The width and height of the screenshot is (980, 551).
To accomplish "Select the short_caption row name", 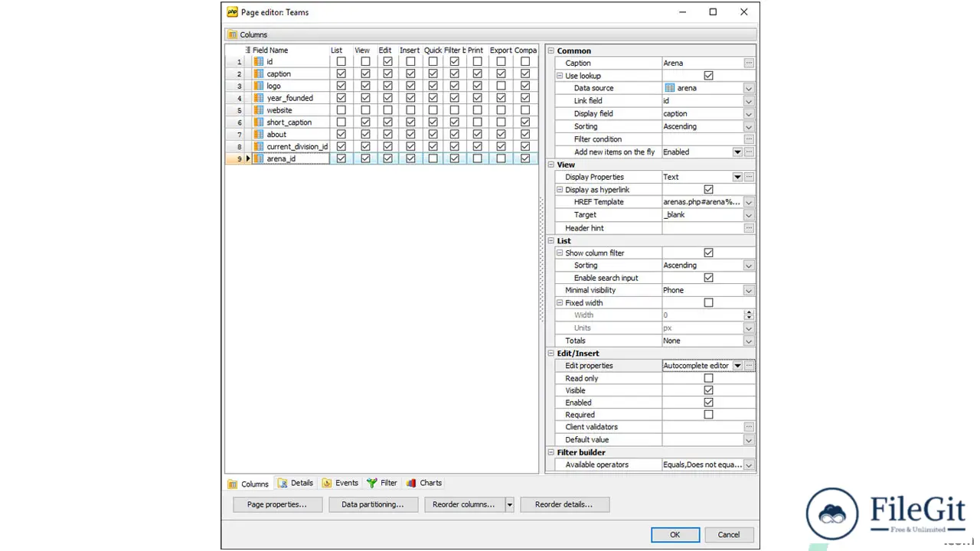I will click(x=289, y=122).
